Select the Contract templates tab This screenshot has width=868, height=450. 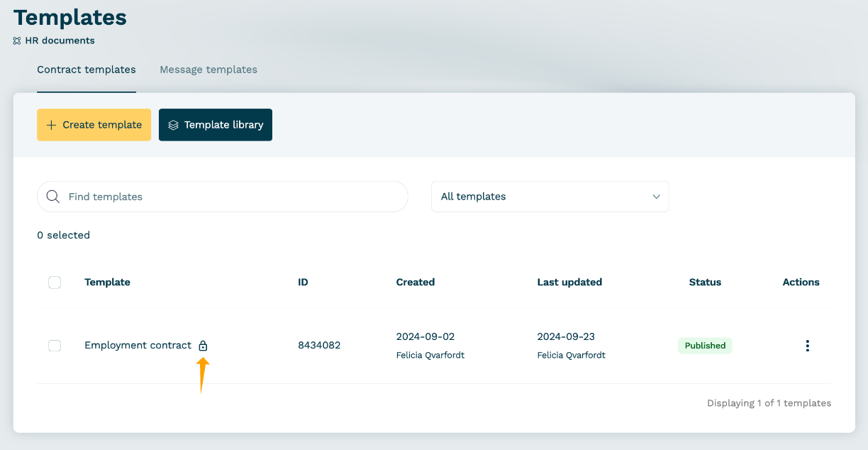pos(87,70)
